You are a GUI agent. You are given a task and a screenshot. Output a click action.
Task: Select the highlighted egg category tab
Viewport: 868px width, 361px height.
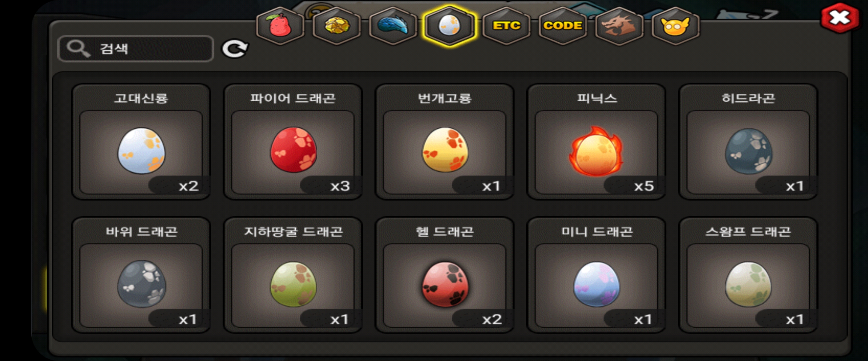pos(450,26)
